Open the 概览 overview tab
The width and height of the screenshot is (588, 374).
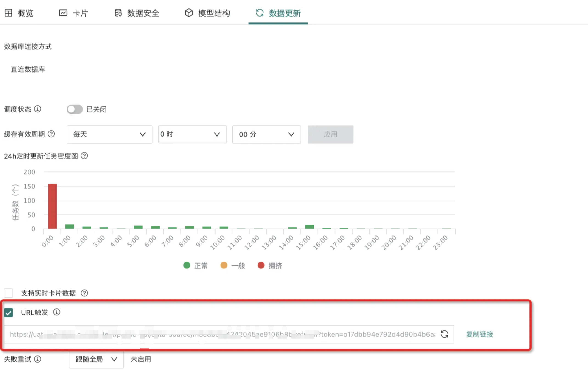click(19, 13)
